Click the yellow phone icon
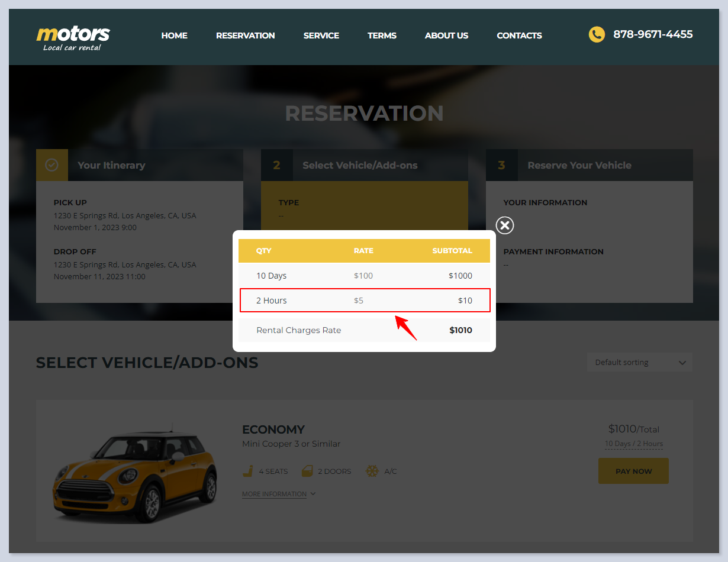Image resolution: width=728 pixels, height=562 pixels. [596, 34]
